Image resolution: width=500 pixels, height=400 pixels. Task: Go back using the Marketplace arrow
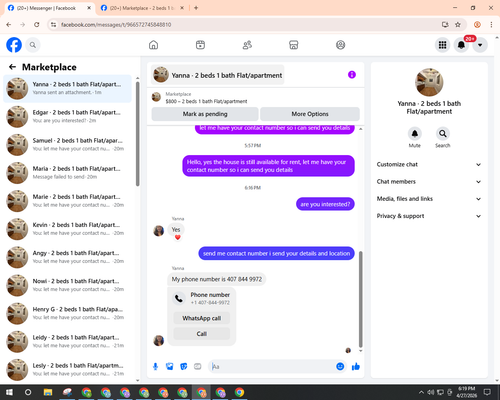[x=13, y=67]
